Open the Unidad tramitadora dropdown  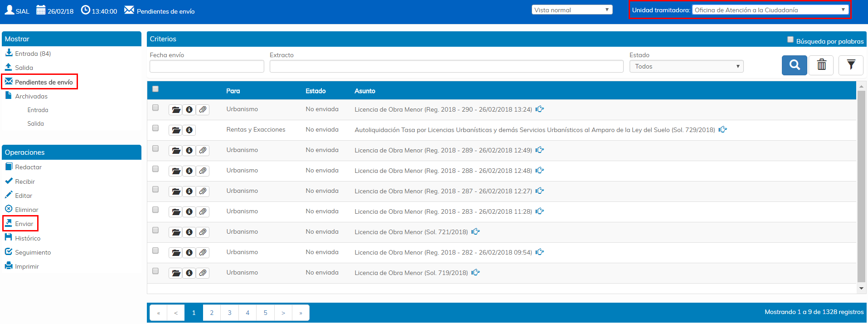770,10
